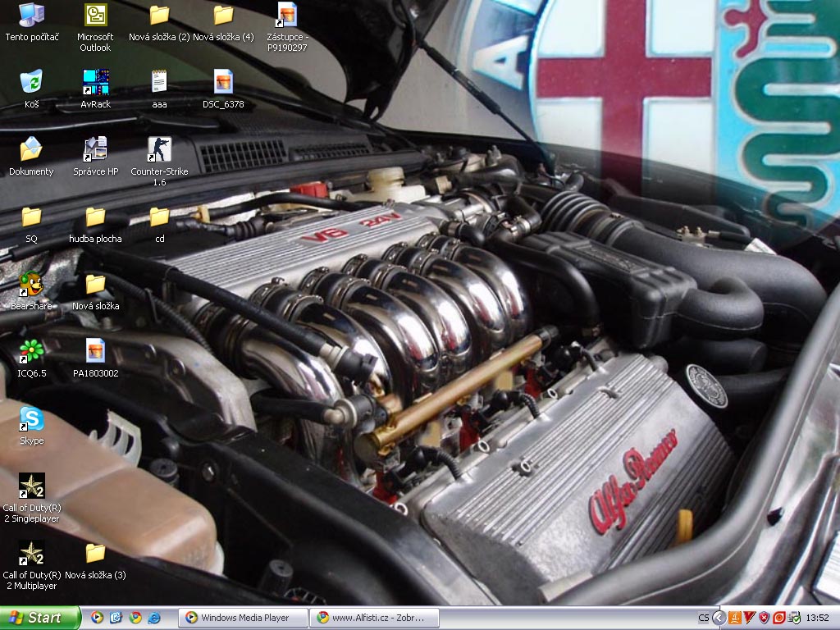The image size is (840, 630).
Task: Expand hidden system tray icons arrow
Action: (x=719, y=618)
